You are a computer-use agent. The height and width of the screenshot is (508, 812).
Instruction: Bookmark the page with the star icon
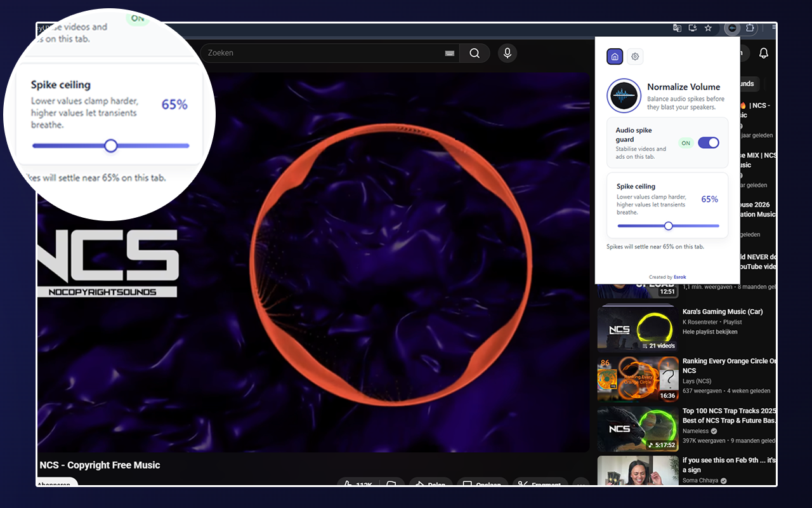[708, 28]
